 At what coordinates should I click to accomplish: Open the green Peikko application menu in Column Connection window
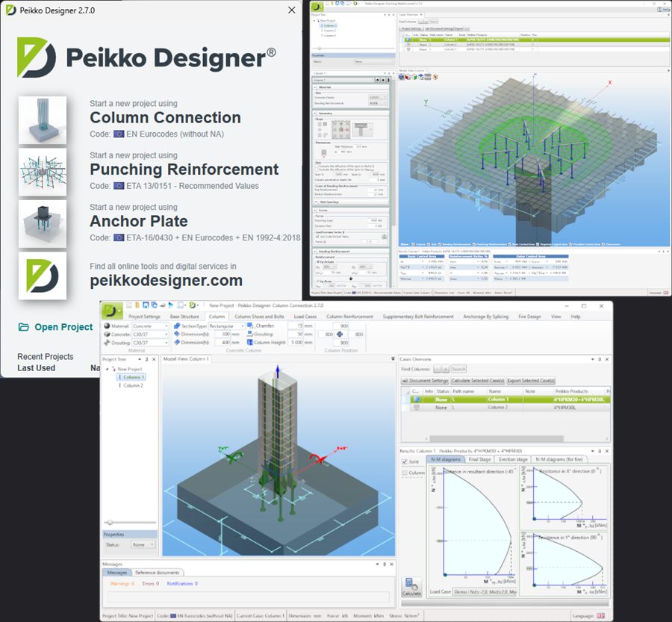pyautogui.click(x=112, y=311)
